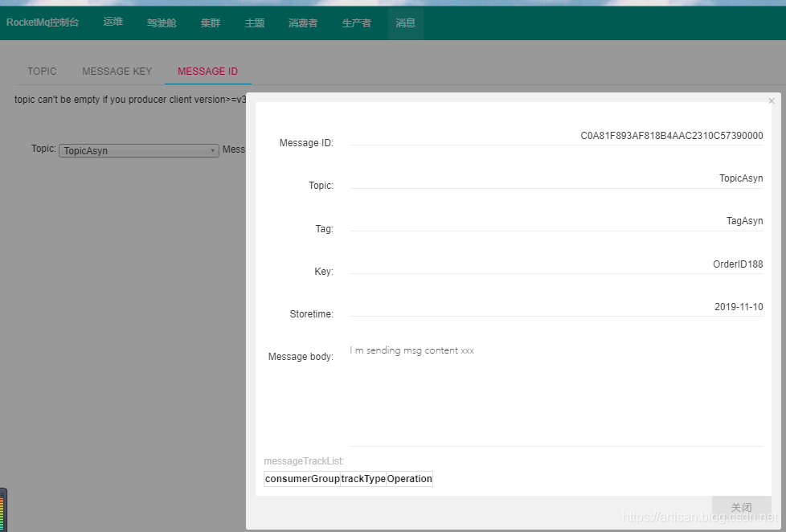Open the 运维 menu item
The image size is (786, 532).
113,23
